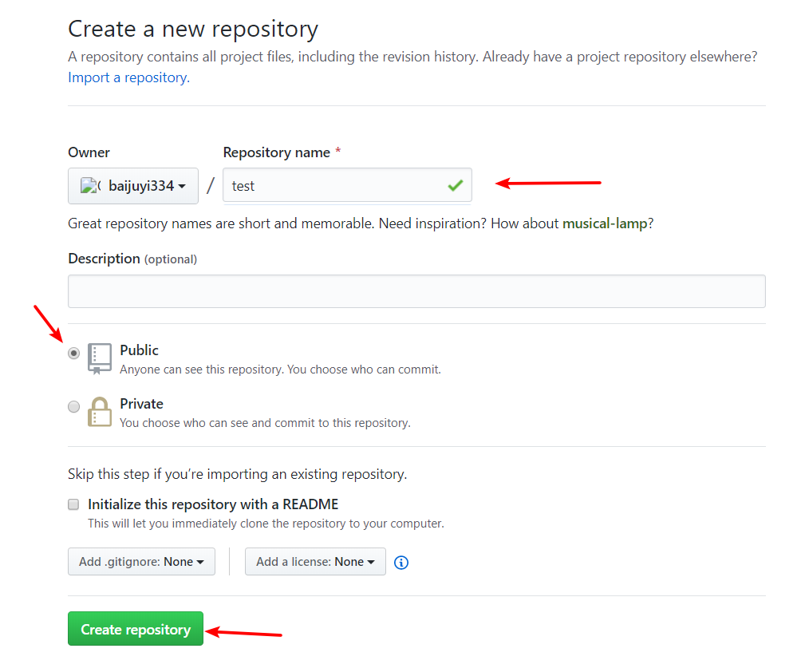The image size is (805, 672).
Task: Click the Public repository book icon
Action: pos(100,358)
